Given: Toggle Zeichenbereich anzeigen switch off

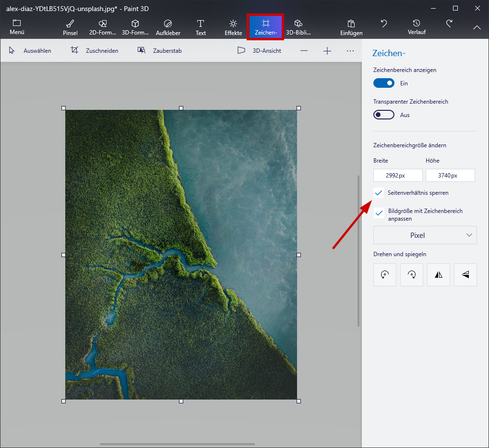Looking at the screenshot, I should pos(384,83).
